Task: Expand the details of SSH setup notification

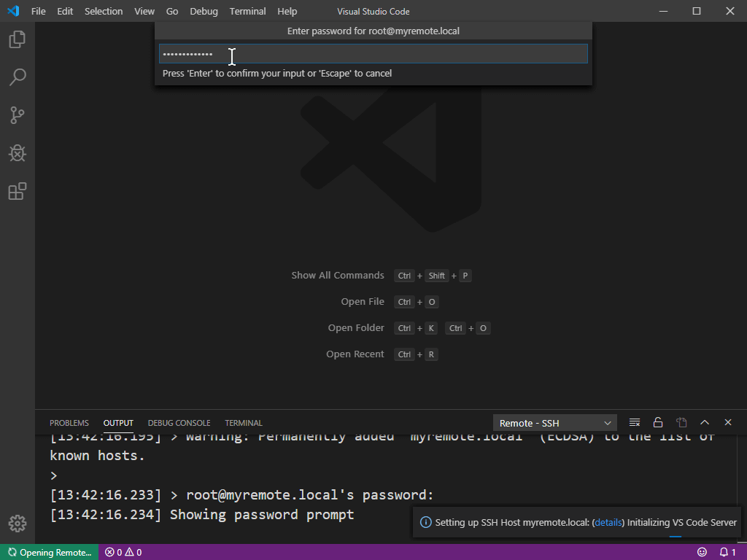Action: click(606, 522)
